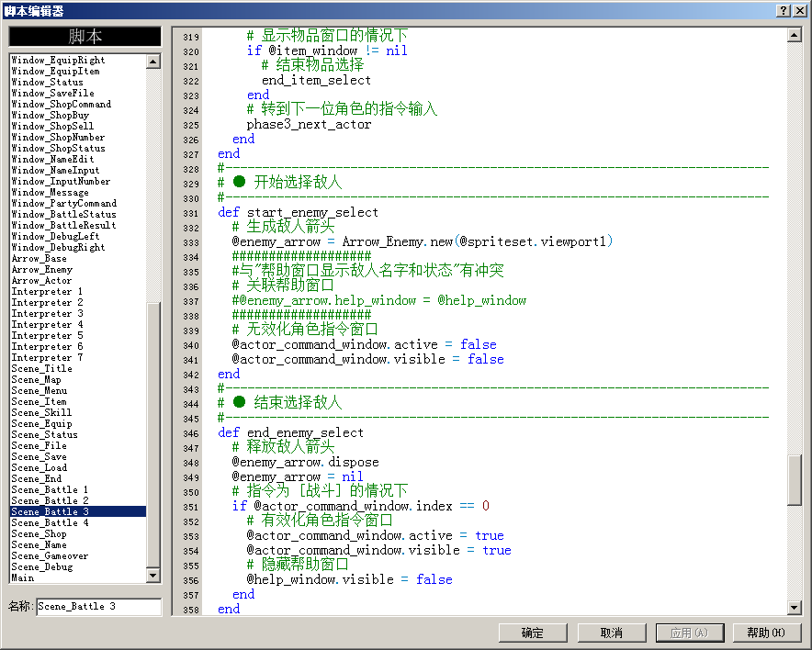Viewport: 812px width, 650px height.
Task: Click the title bar help question mark icon
Action: point(784,10)
